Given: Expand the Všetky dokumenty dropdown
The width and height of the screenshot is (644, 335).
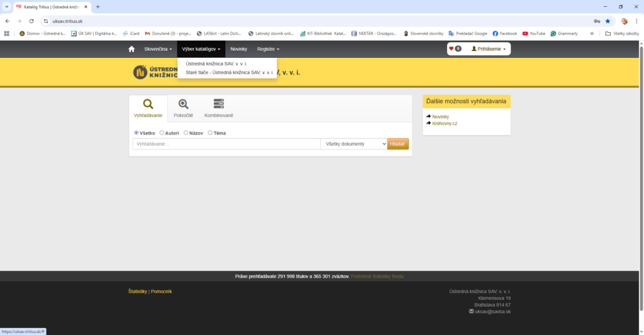Looking at the screenshot, I should (353, 144).
